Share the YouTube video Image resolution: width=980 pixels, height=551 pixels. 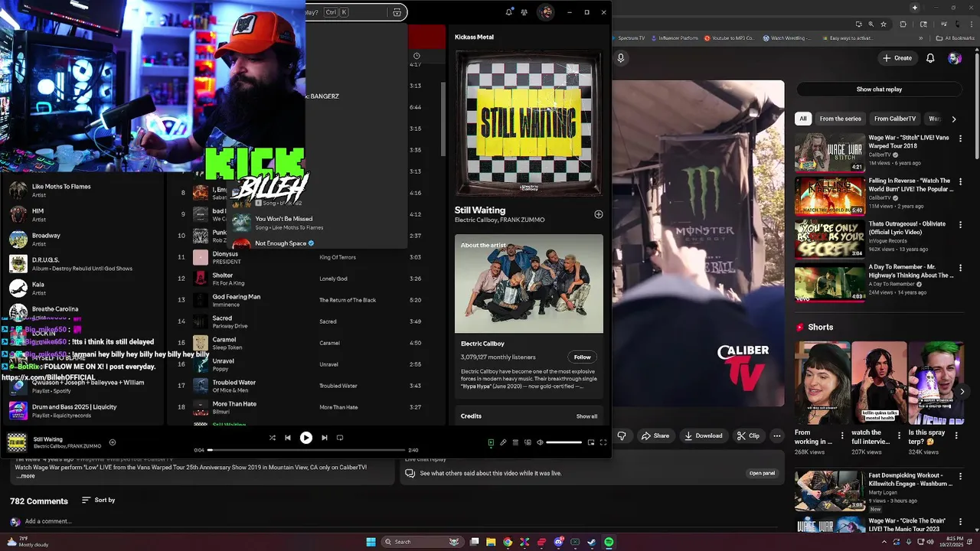(655, 435)
